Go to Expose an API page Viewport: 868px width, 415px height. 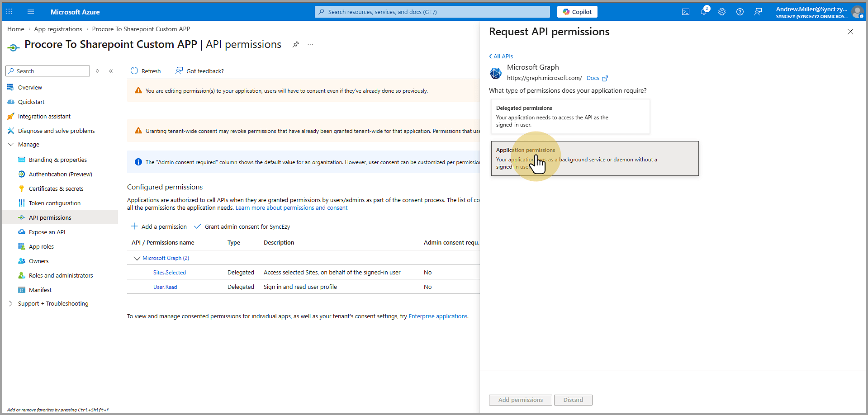tap(47, 232)
